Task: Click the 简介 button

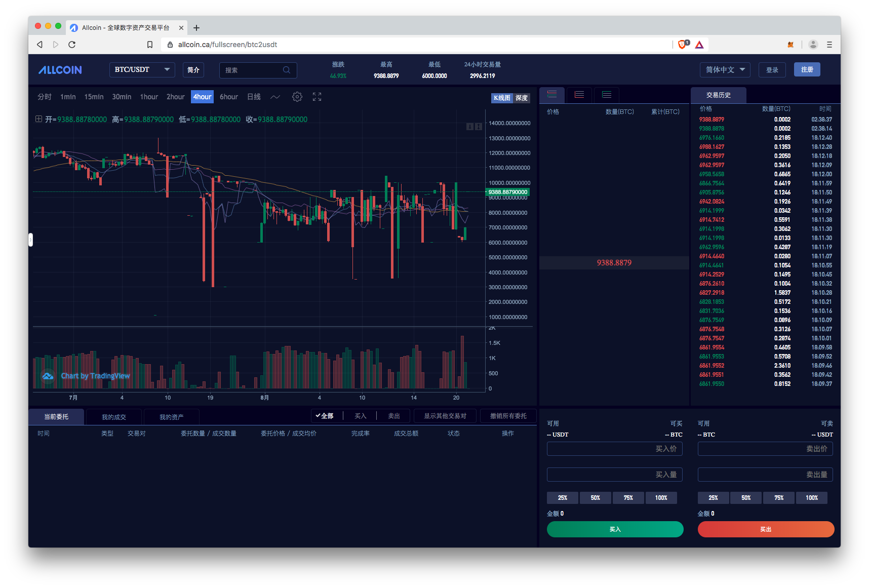Action: [x=193, y=70]
